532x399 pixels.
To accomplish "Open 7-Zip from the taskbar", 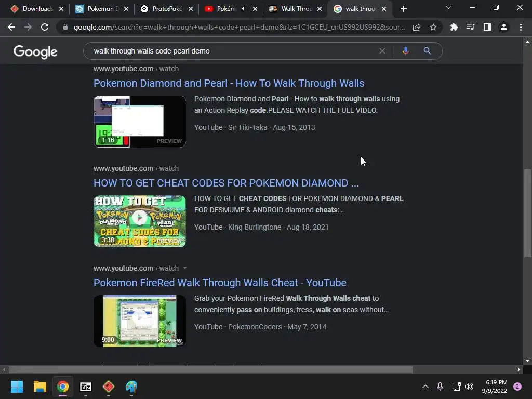I will tap(86, 387).
